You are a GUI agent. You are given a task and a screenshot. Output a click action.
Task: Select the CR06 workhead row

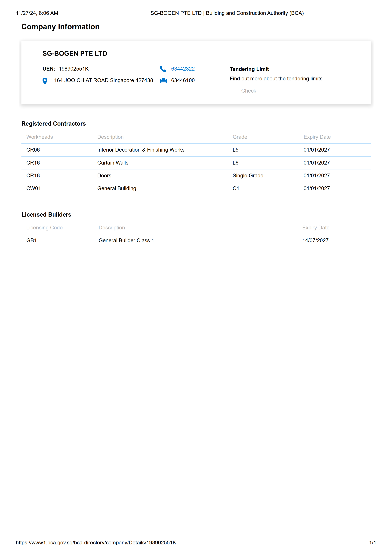33,150
